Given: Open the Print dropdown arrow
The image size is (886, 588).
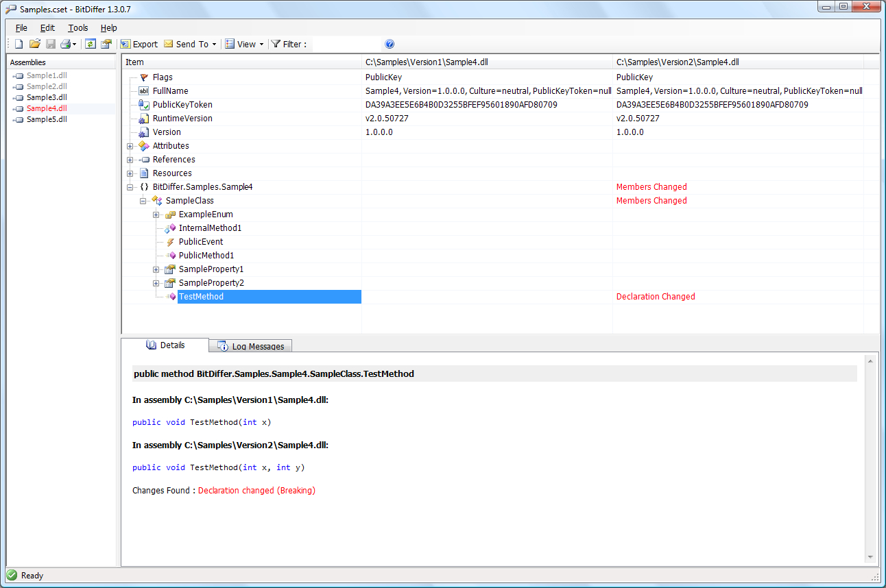Looking at the screenshot, I should 74,45.
